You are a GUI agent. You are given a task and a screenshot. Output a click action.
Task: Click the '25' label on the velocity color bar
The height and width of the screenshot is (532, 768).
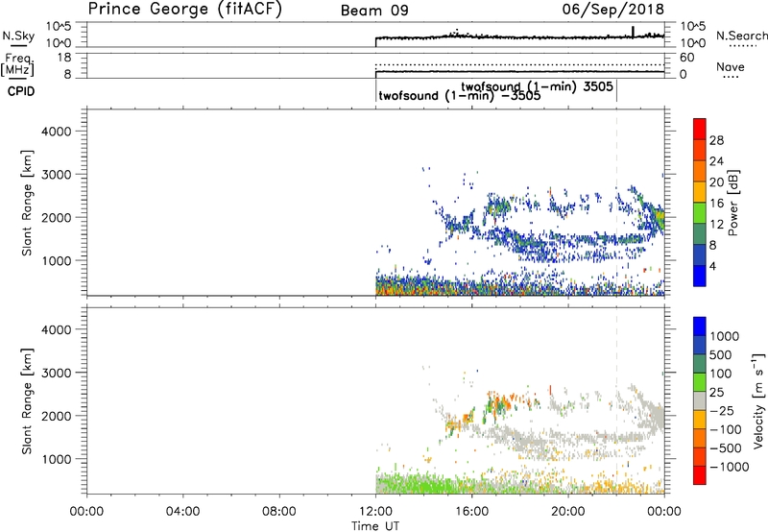pos(716,393)
